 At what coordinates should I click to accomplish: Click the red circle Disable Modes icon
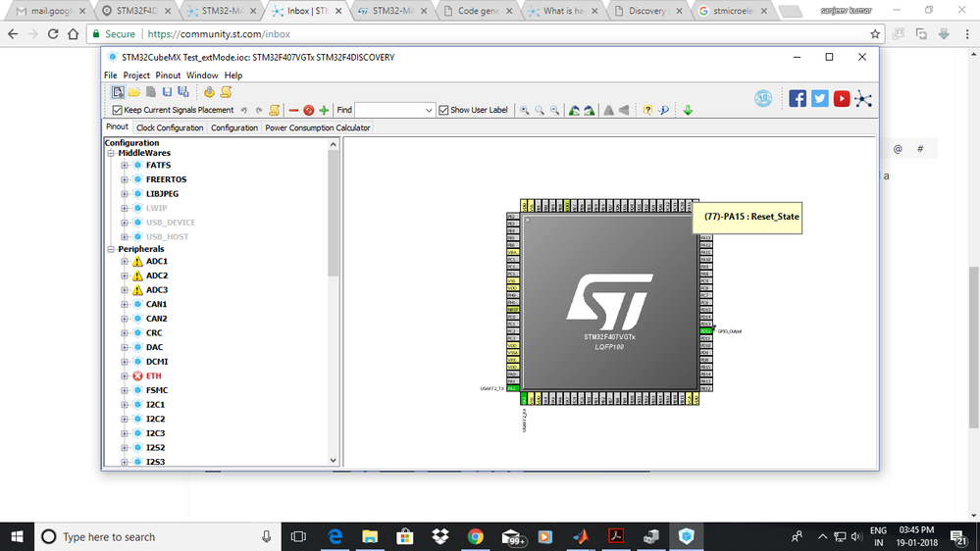[308, 111]
